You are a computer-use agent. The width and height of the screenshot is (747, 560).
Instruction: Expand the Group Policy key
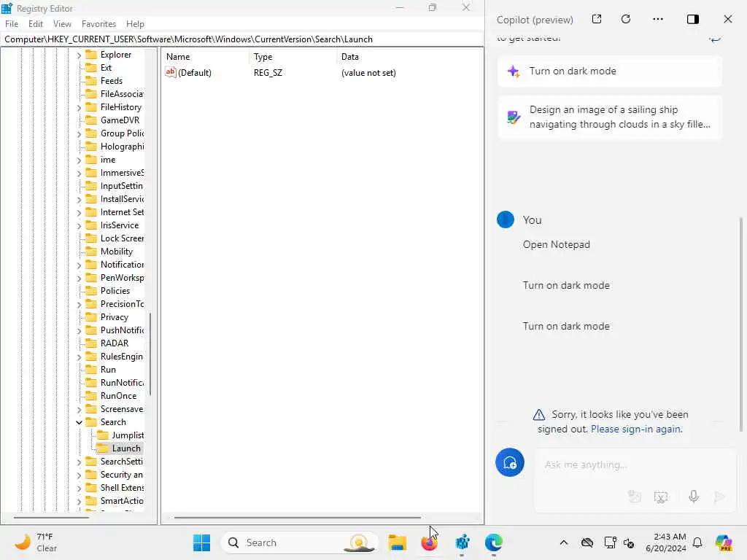point(79,134)
